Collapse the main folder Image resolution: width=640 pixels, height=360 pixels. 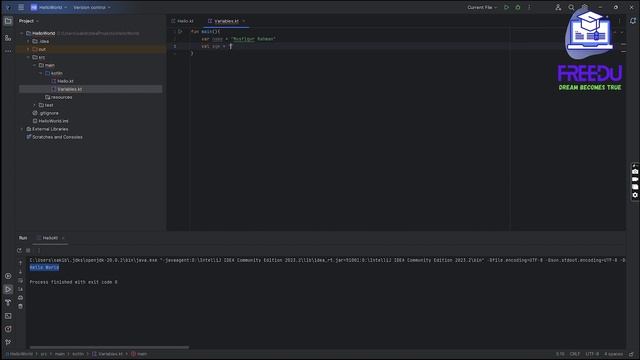pos(35,65)
